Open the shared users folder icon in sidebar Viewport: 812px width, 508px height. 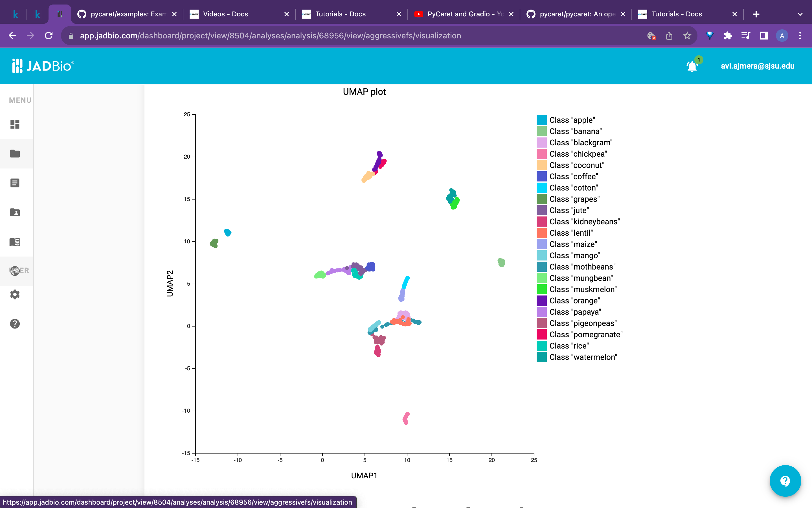click(x=15, y=212)
